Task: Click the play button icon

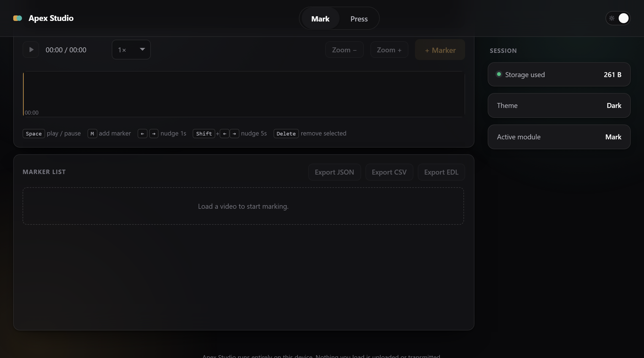Action: pyautogui.click(x=31, y=50)
